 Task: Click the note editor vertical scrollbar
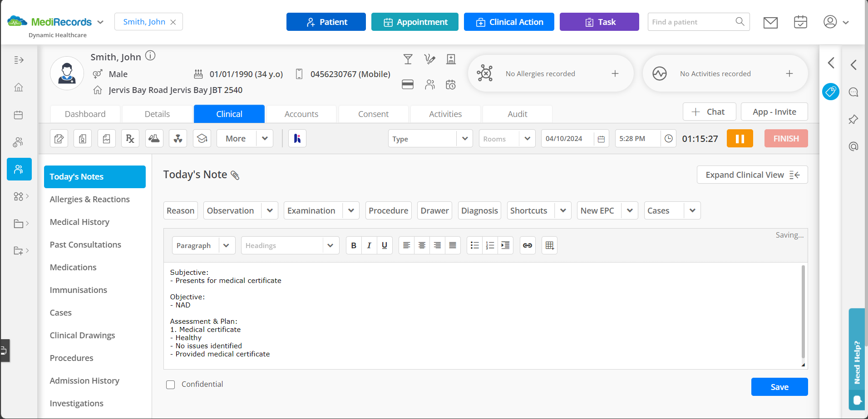[803, 312]
